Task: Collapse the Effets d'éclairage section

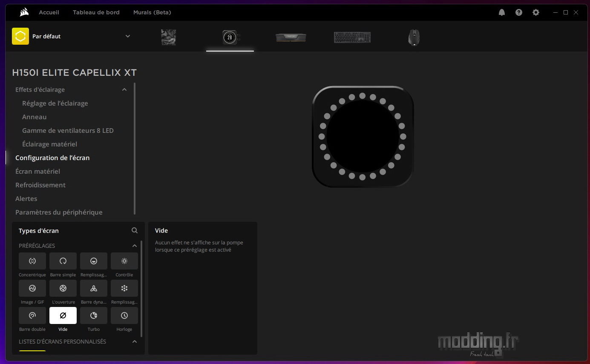Action: click(124, 89)
